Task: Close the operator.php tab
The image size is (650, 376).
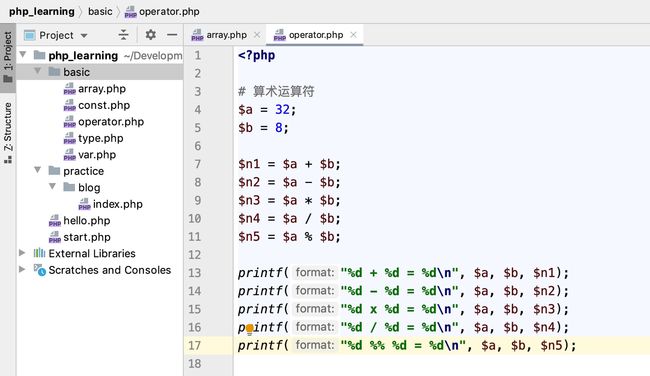Action: [354, 35]
